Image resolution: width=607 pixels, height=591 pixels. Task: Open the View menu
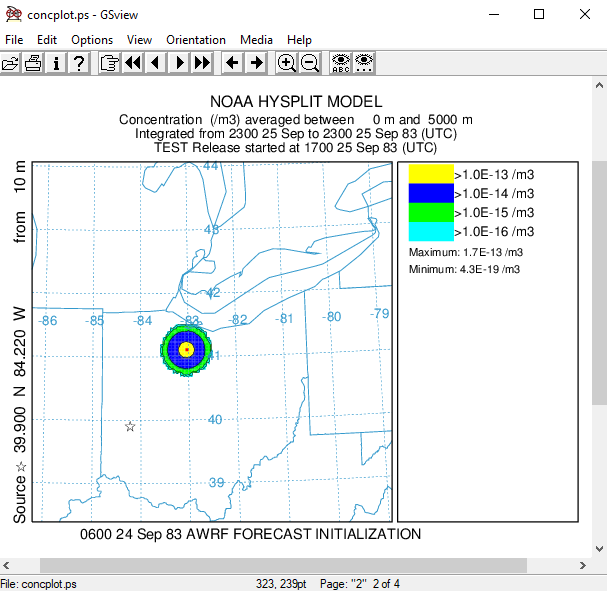(139, 40)
